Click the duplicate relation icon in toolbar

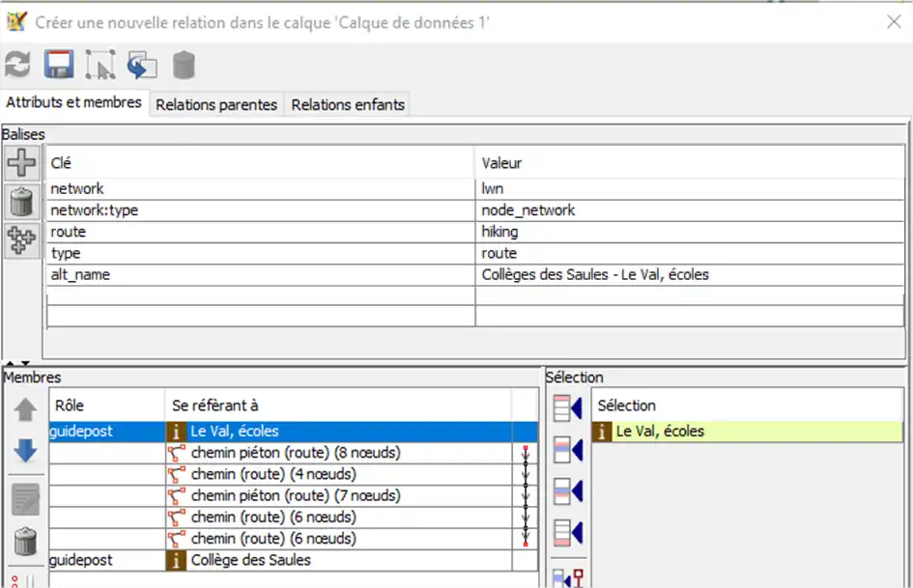(x=142, y=66)
